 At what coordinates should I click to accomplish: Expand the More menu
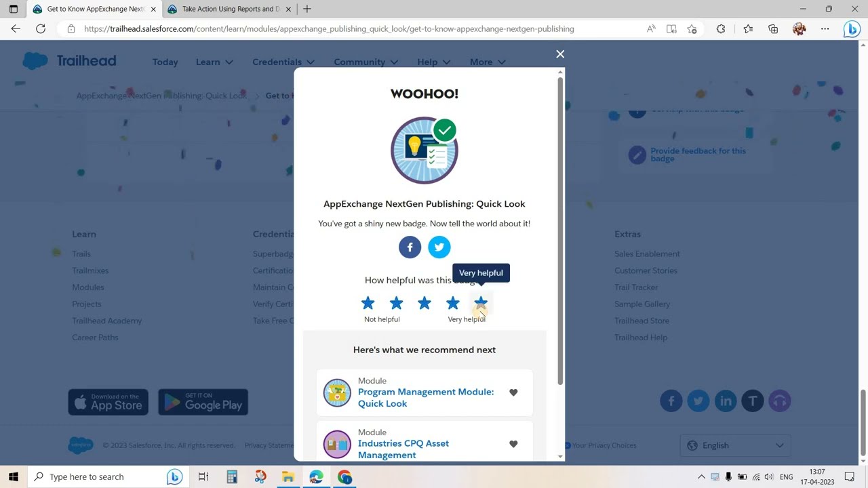click(488, 62)
